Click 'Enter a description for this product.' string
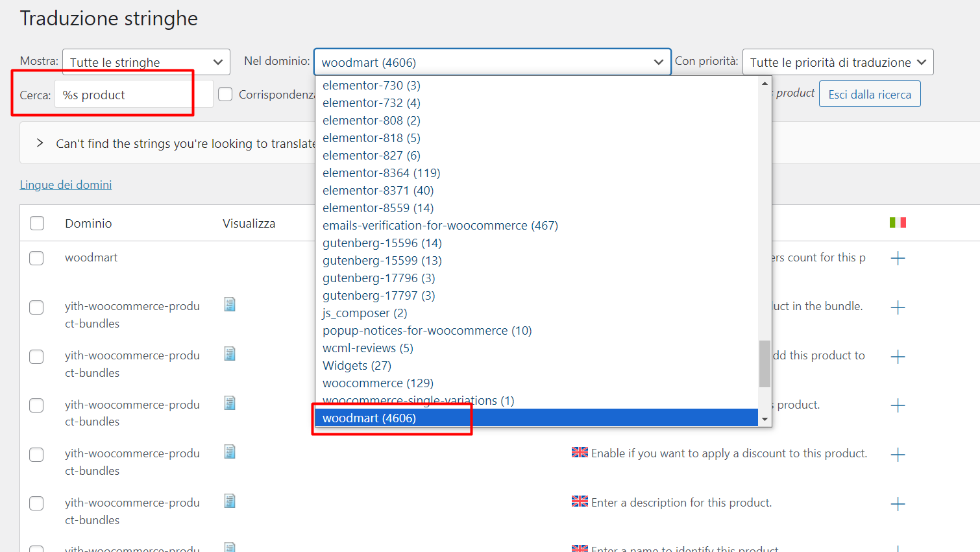 (681, 503)
